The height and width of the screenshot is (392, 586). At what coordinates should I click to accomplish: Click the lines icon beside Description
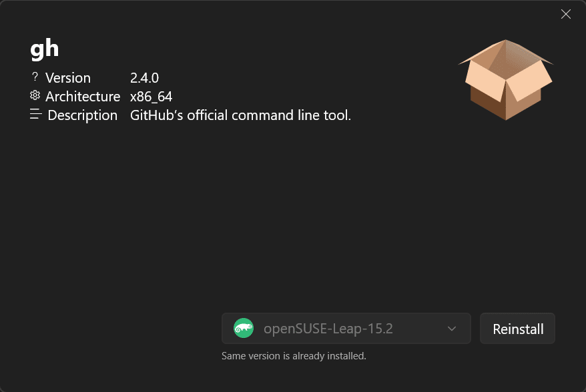[x=35, y=113]
